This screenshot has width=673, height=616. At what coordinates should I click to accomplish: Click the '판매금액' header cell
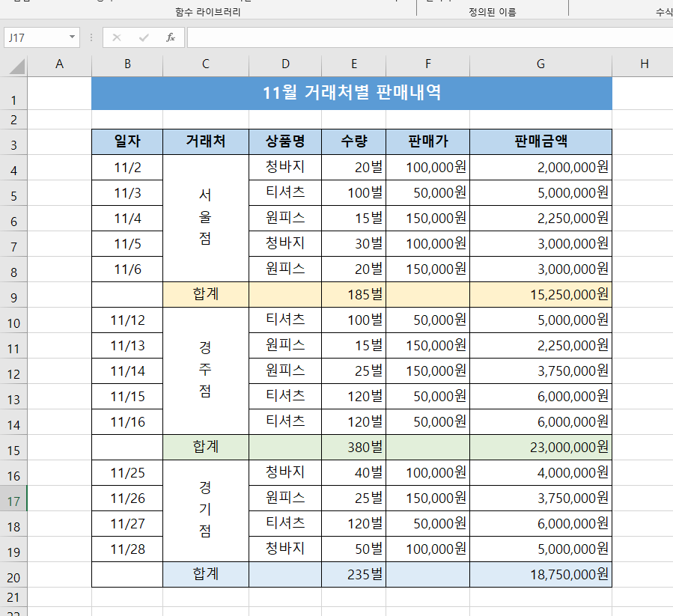coord(540,141)
